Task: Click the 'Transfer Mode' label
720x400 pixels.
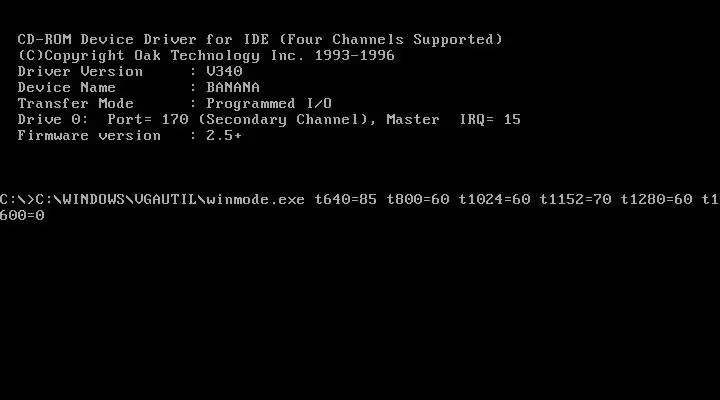Action: click(76, 103)
